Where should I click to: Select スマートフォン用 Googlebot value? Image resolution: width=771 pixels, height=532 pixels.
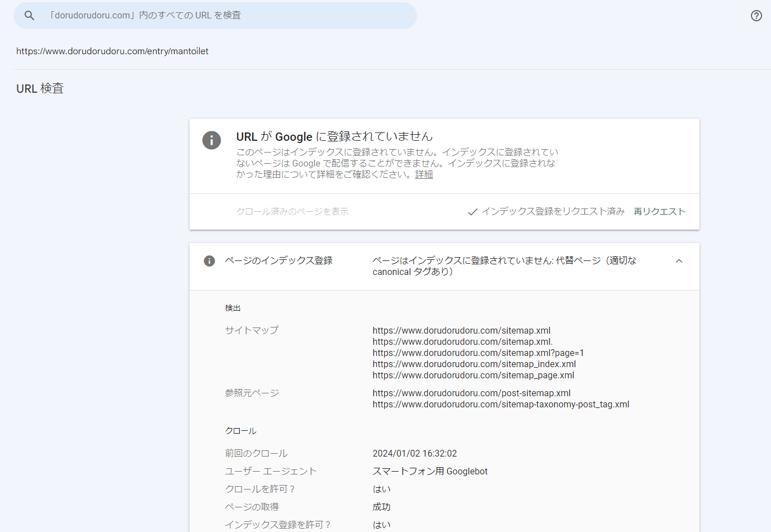(x=430, y=472)
